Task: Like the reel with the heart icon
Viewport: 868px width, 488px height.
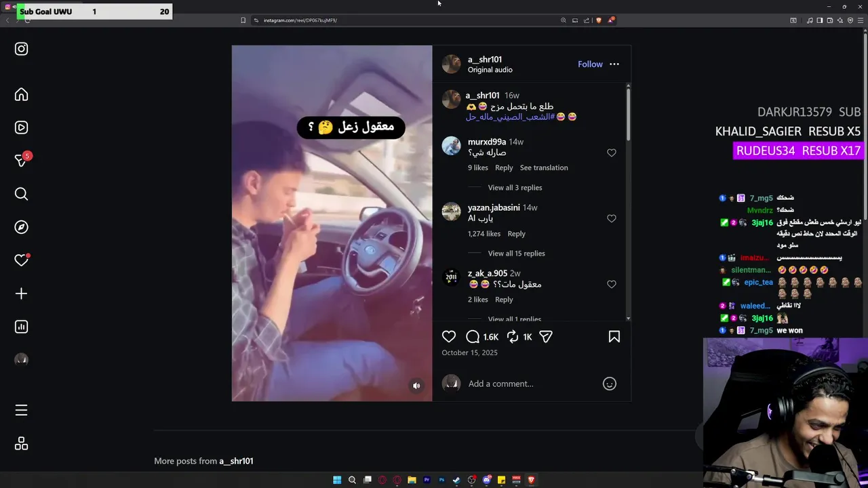Action: click(449, 337)
